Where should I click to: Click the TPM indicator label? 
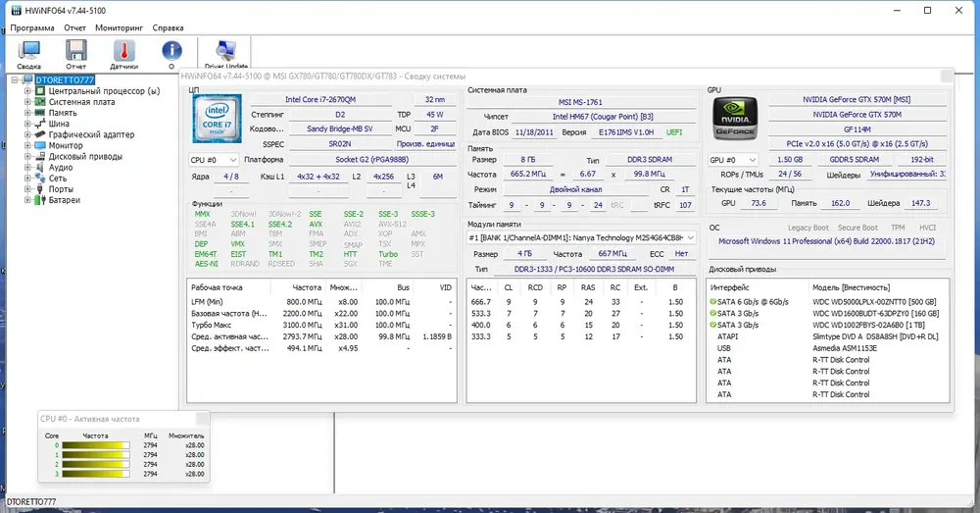tap(898, 228)
